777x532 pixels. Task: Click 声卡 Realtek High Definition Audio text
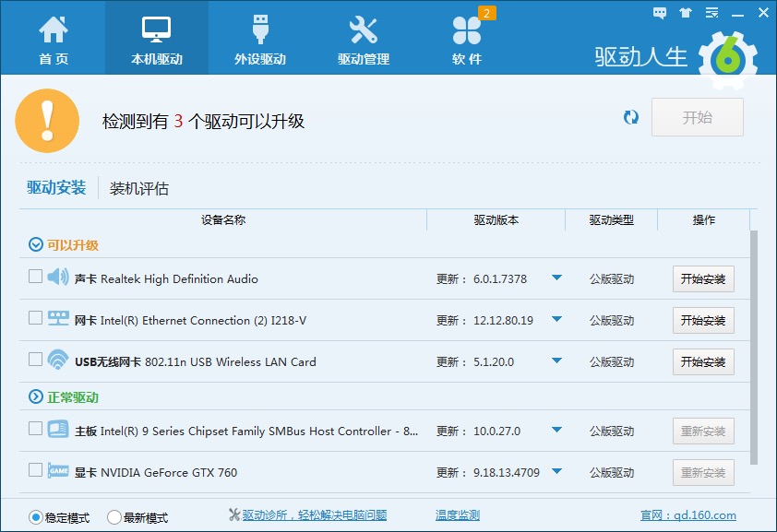tap(166, 279)
